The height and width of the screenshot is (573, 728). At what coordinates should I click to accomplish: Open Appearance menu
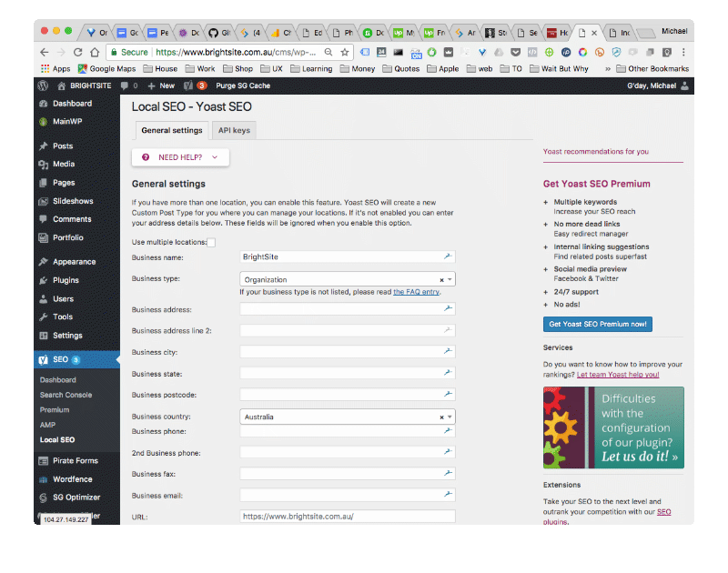pos(76,262)
